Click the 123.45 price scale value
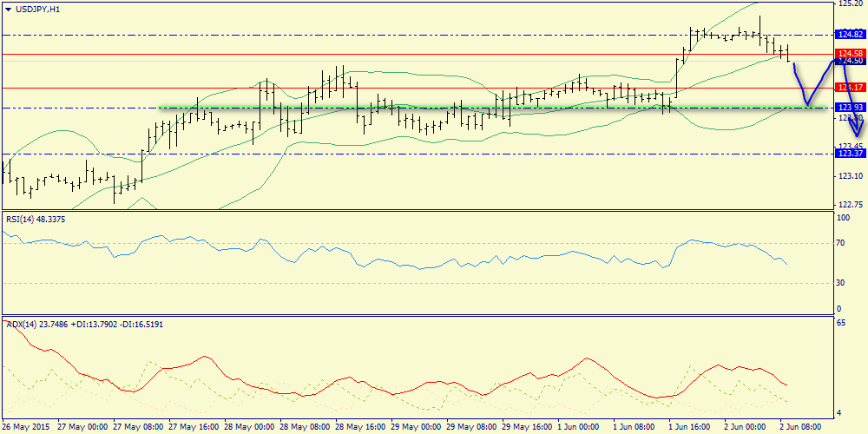 [850, 146]
